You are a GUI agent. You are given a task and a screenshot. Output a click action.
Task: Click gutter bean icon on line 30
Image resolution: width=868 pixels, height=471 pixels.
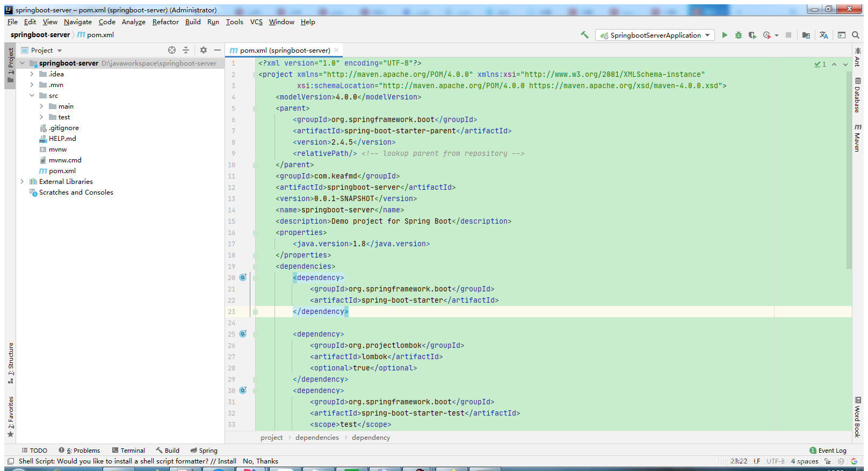click(x=243, y=390)
